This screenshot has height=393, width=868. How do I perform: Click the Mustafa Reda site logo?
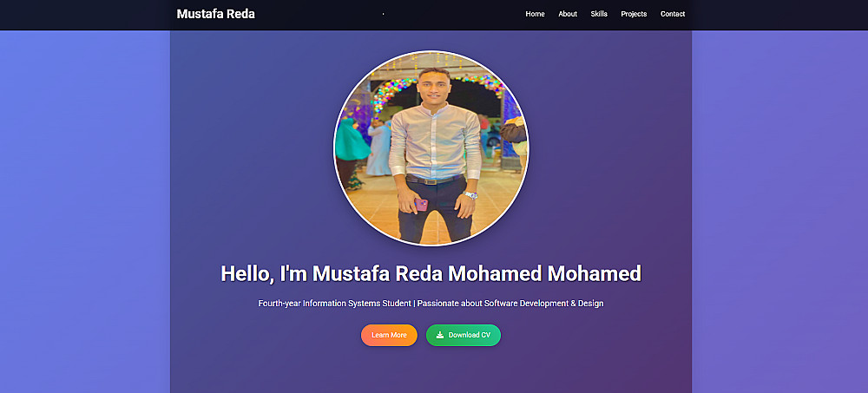click(216, 15)
